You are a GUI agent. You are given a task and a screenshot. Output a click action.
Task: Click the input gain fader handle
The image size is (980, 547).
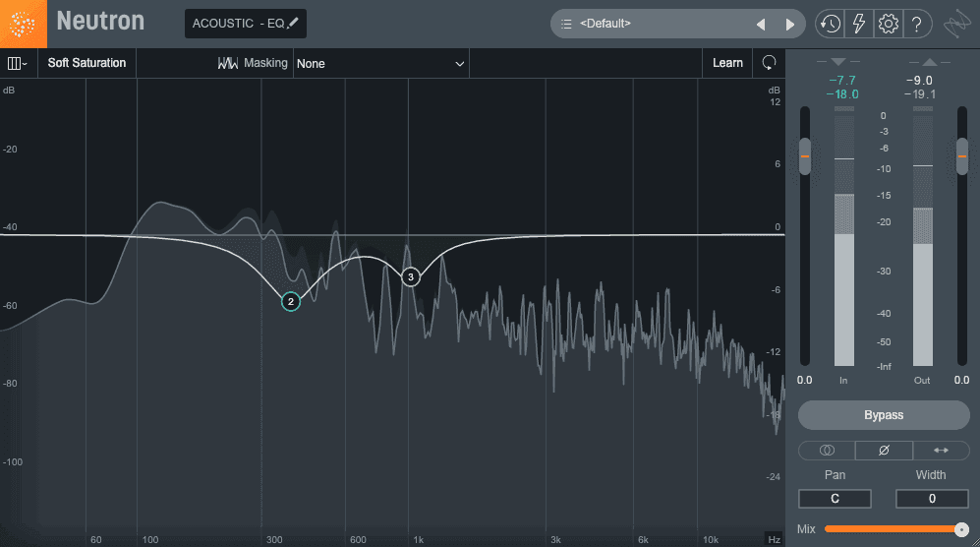click(805, 155)
